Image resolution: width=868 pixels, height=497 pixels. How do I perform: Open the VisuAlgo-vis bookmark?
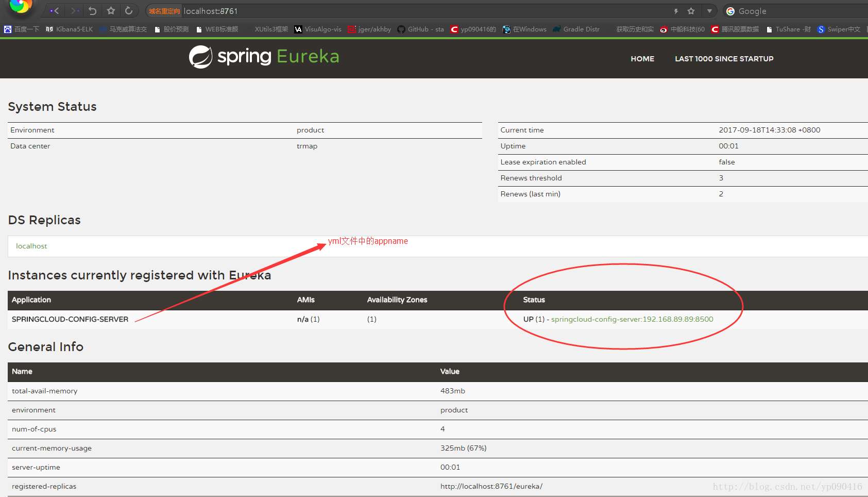coord(318,29)
